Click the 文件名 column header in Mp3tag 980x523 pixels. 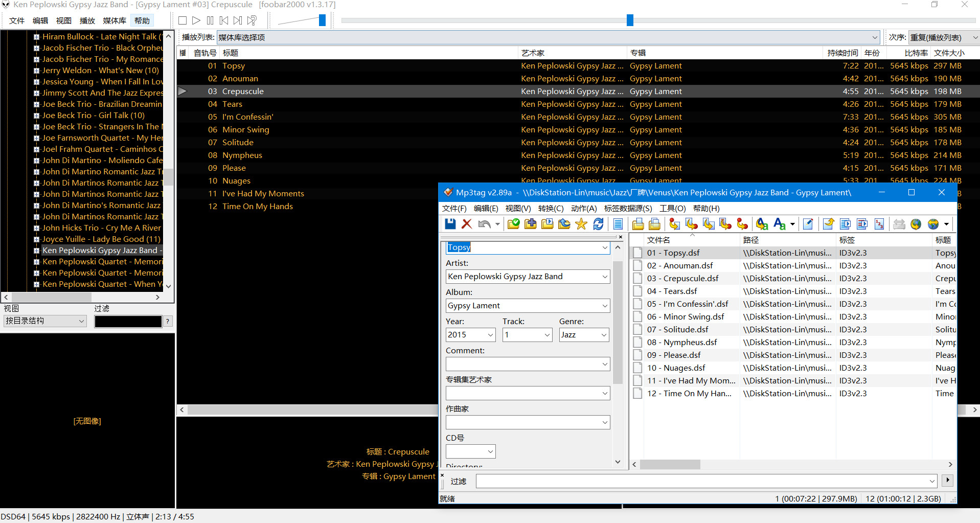click(x=692, y=240)
